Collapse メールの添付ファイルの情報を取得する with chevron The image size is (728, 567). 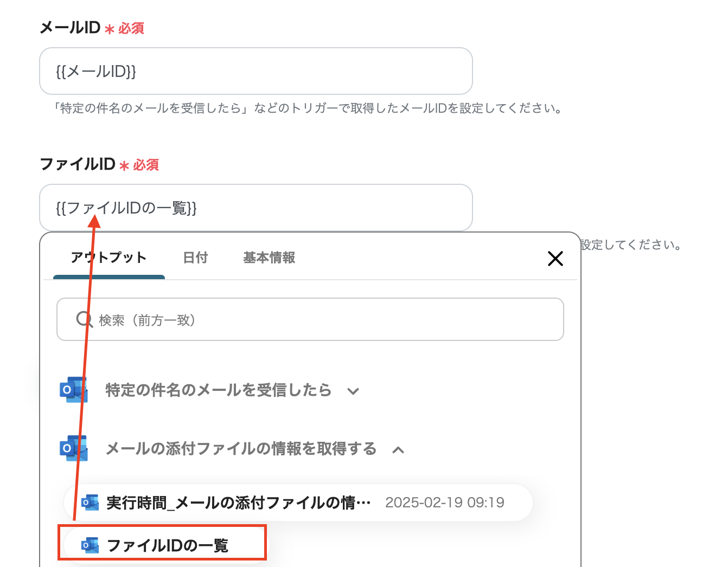pos(398,449)
